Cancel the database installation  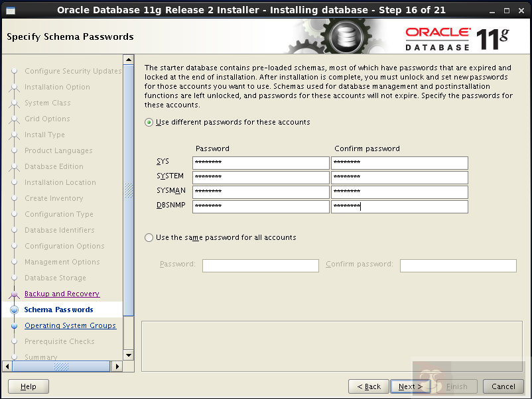(x=503, y=386)
